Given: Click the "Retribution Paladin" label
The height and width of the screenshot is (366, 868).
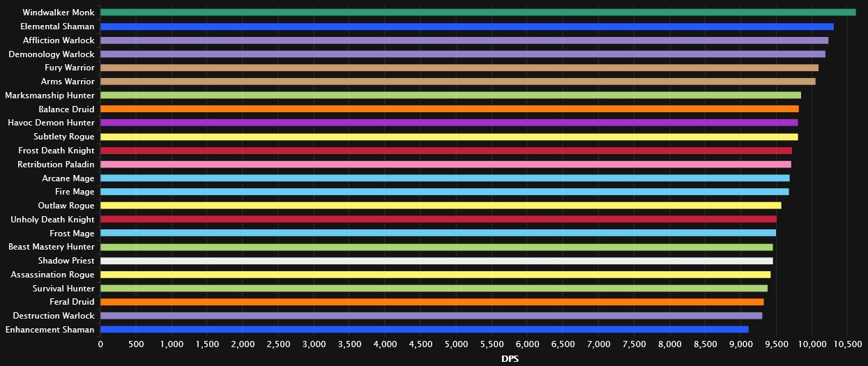Looking at the screenshot, I should click(x=56, y=165).
